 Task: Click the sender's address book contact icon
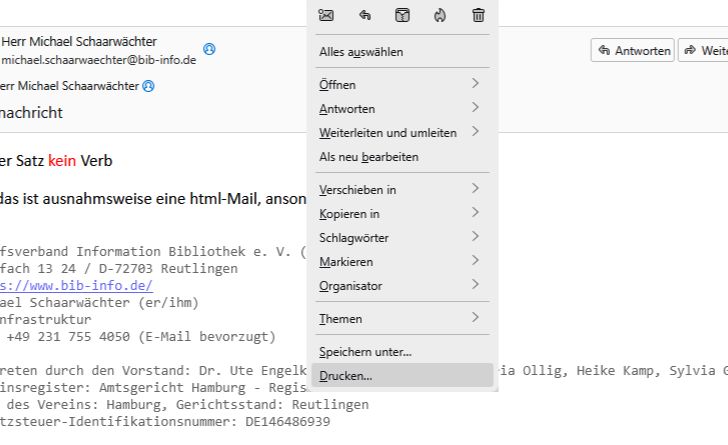click(209, 49)
